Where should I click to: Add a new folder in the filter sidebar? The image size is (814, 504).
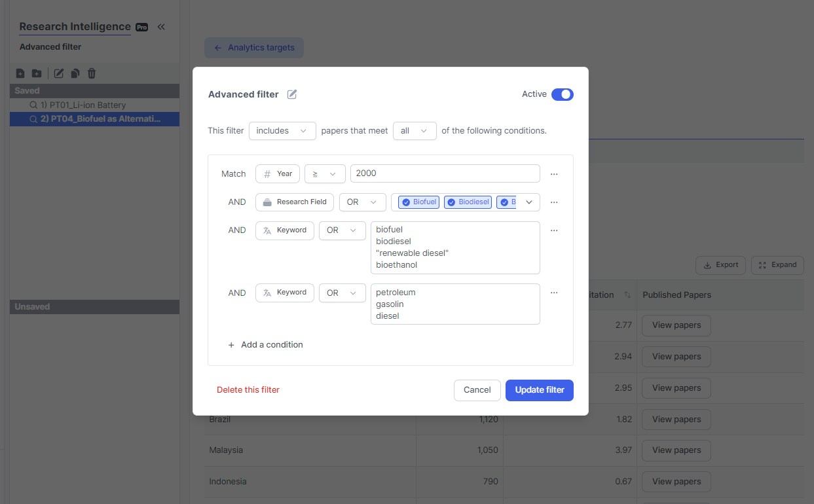click(x=37, y=73)
